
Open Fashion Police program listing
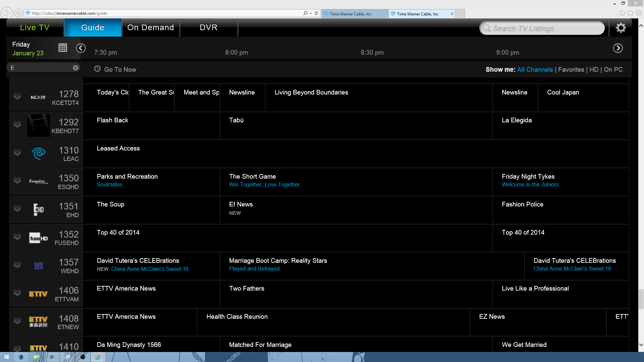(x=522, y=204)
